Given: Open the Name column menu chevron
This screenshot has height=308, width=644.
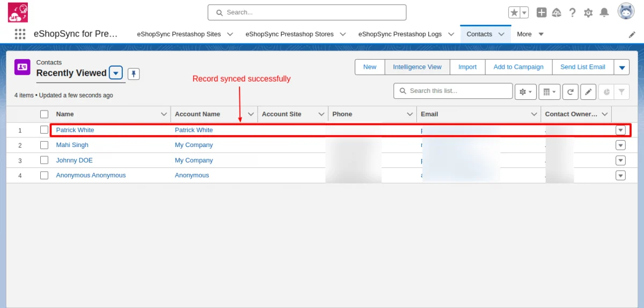Looking at the screenshot, I should (164, 114).
